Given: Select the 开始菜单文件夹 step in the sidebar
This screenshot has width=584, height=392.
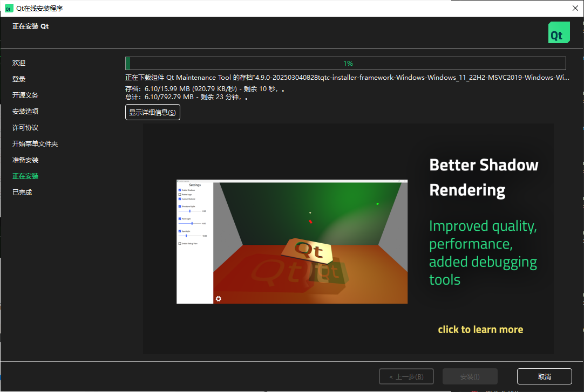Looking at the screenshot, I should pyautogui.click(x=35, y=143).
